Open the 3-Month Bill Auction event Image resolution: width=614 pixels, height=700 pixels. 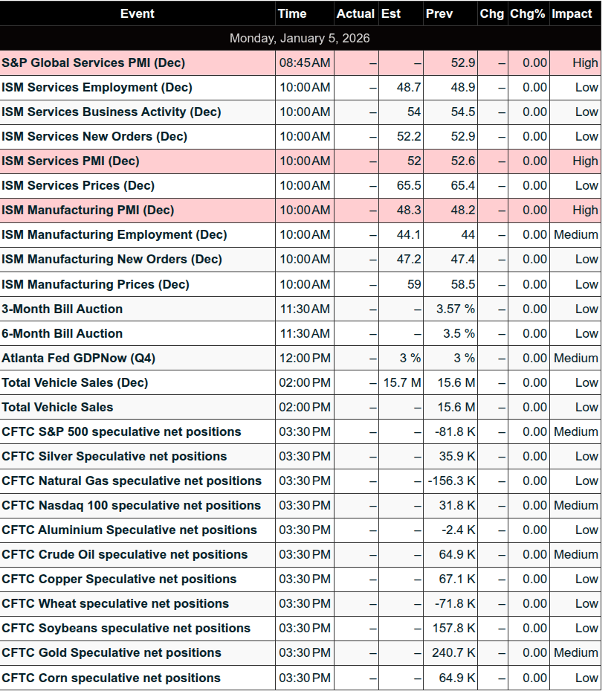pos(62,309)
